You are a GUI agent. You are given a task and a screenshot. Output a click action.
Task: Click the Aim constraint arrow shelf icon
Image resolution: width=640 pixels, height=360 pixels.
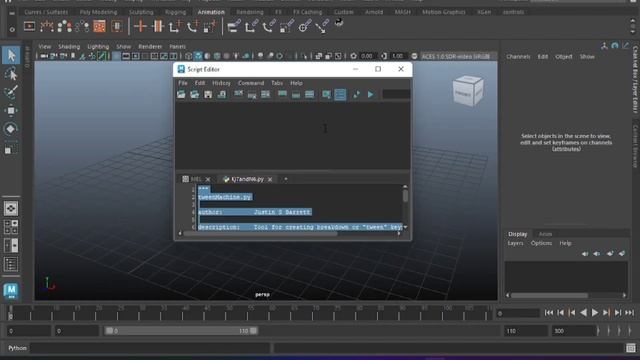tap(322, 27)
